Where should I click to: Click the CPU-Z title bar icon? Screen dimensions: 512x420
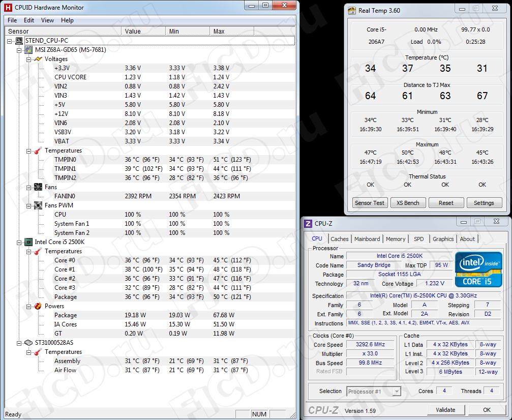coord(308,223)
